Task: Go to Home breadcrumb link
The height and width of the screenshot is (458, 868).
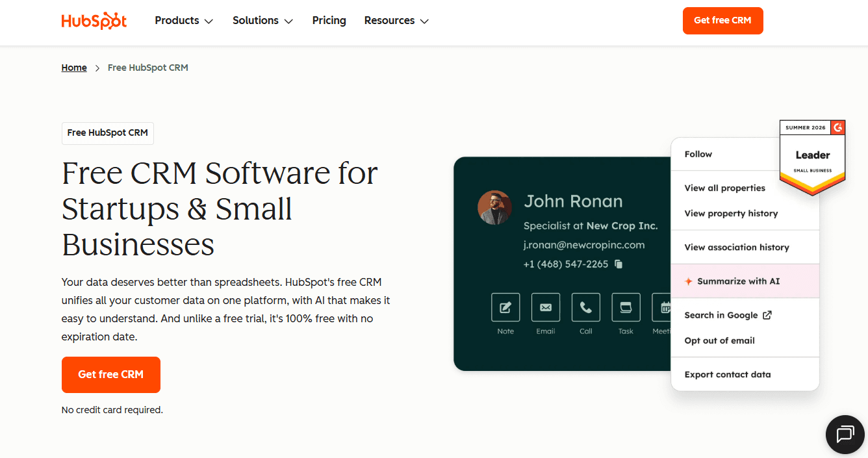Action: click(74, 68)
